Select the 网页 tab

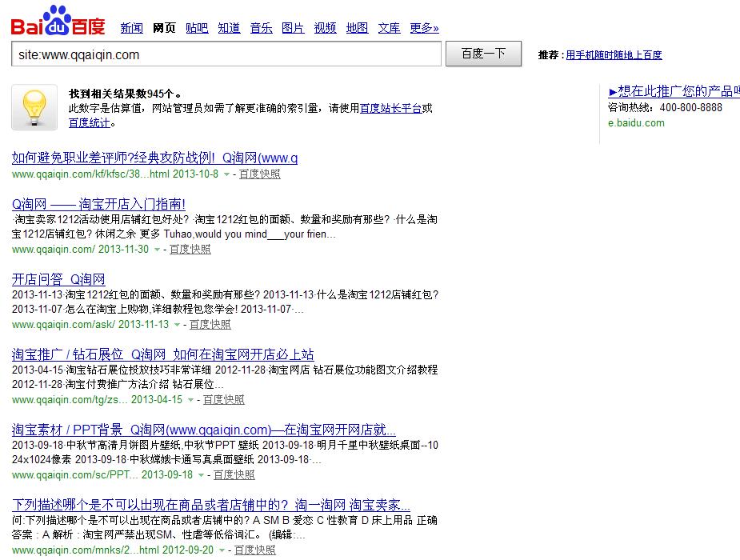pos(164,28)
